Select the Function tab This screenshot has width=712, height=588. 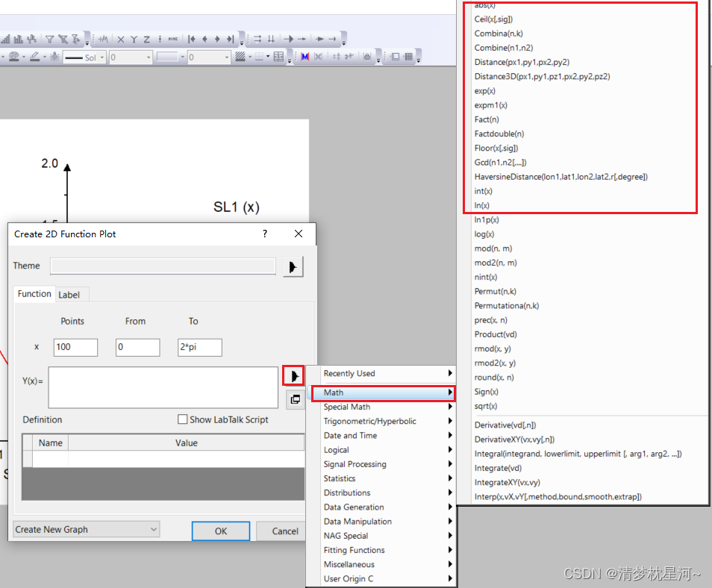34,294
